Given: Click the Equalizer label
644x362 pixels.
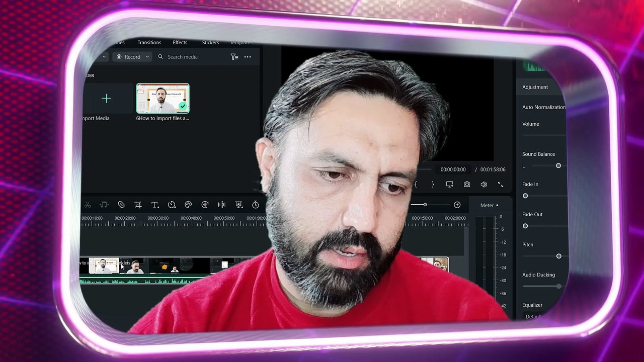Looking at the screenshot, I should (x=532, y=305).
